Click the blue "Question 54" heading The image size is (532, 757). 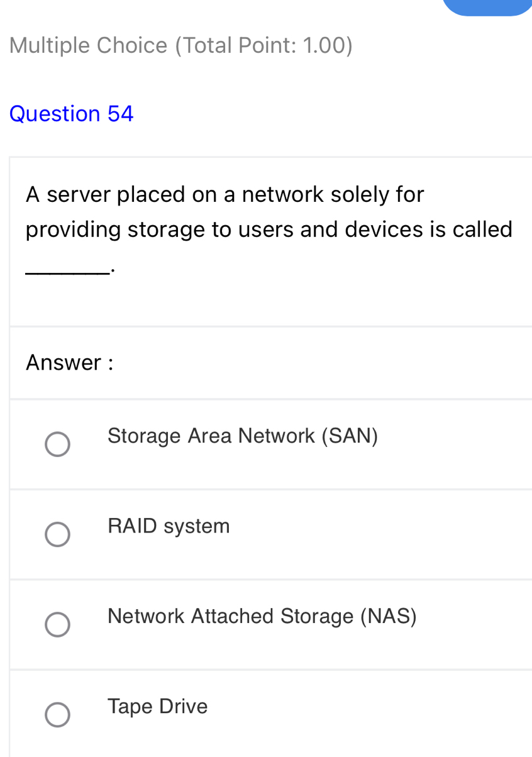click(x=72, y=114)
